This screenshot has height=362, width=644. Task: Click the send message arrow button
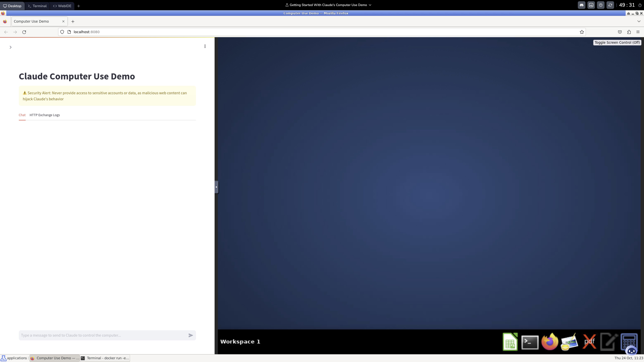click(191, 335)
